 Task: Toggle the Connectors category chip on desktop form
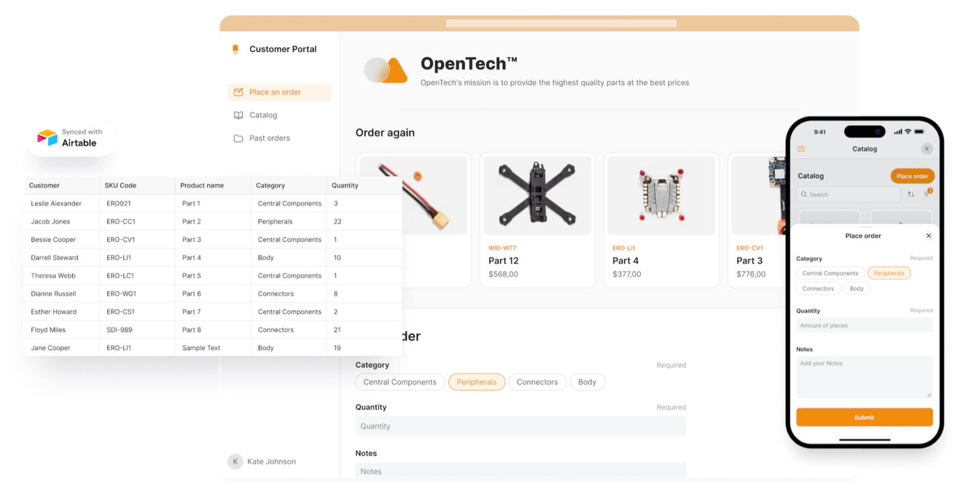(537, 382)
